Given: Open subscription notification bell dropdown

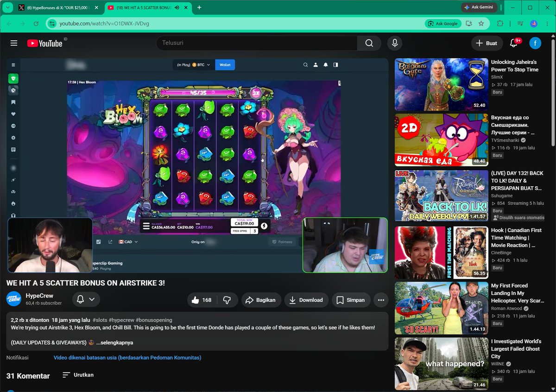Looking at the screenshot, I should (x=86, y=299).
